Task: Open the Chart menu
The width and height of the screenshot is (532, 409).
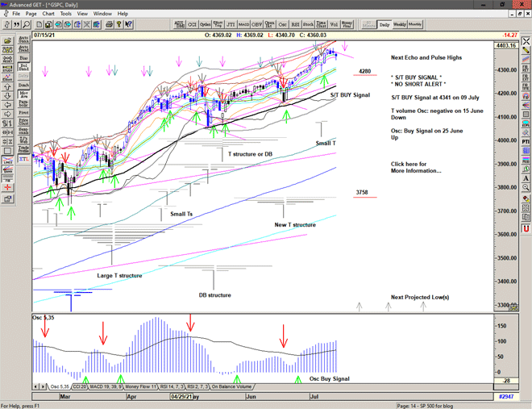Action: coord(48,14)
